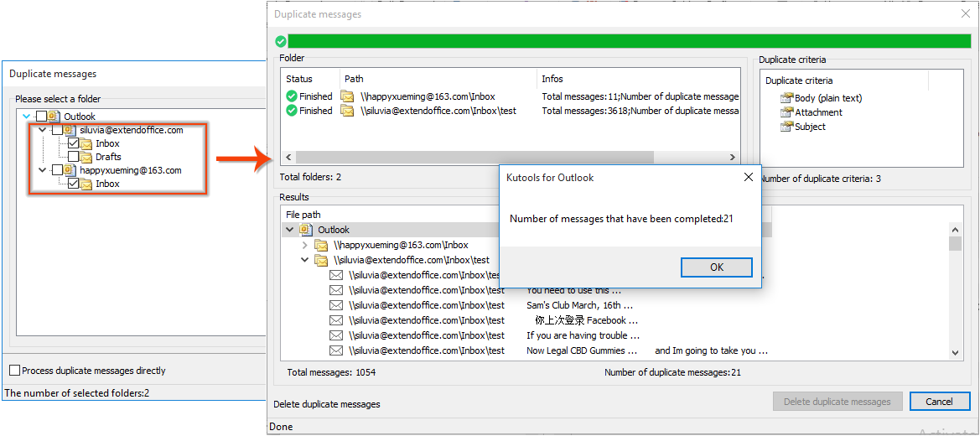Click 'Done' in the status bar
This screenshot has width=980, height=436.
[279, 427]
